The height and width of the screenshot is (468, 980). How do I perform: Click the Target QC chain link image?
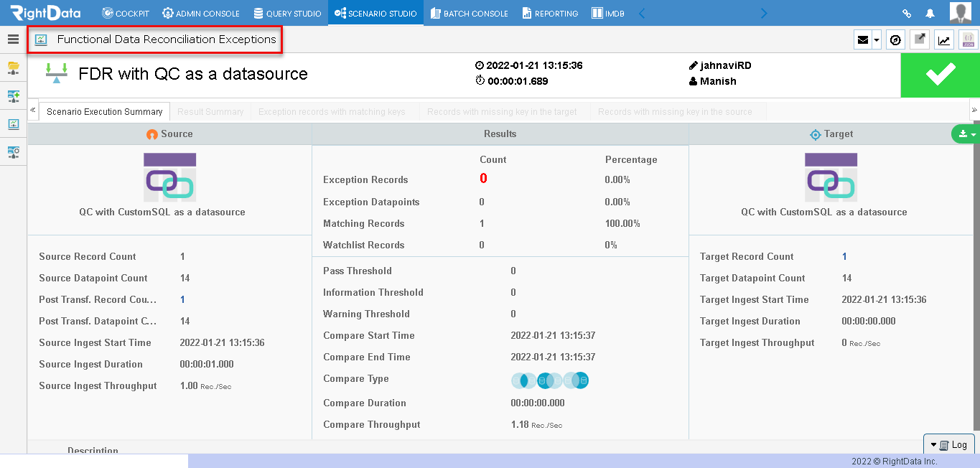831,177
